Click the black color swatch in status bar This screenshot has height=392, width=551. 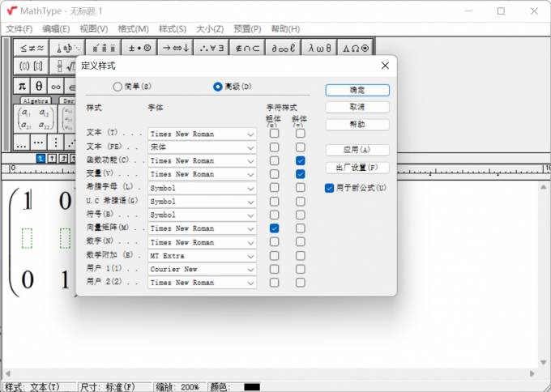pos(252,387)
